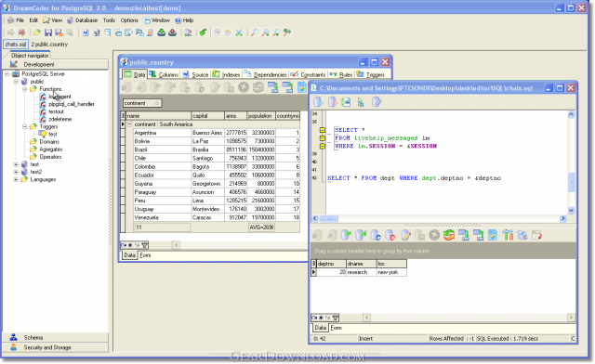Collapse the South America continent group
The height and width of the screenshot is (364, 595).
click(x=129, y=124)
